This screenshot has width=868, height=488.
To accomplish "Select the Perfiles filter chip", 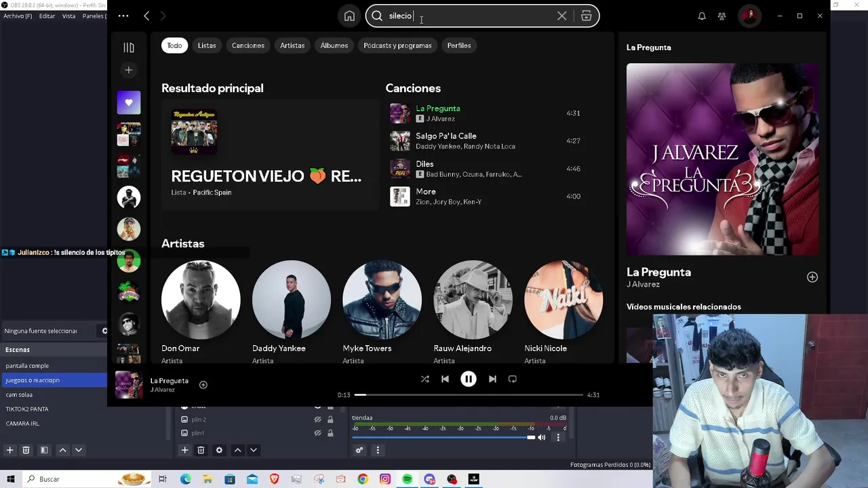I will (459, 45).
